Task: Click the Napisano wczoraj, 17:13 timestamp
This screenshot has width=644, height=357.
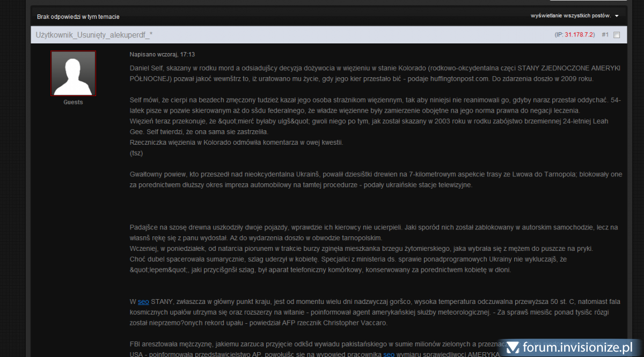Action: pyautogui.click(x=162, y=55)
